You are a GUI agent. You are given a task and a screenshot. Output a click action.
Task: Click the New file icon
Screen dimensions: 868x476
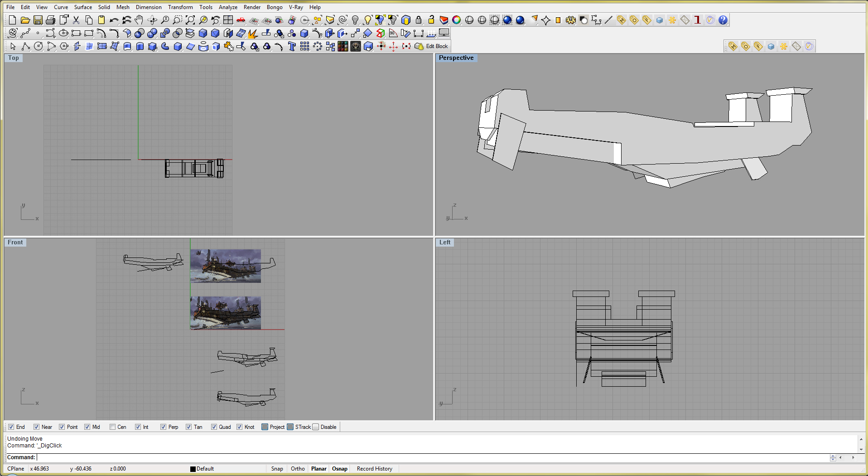coord(13,20)
